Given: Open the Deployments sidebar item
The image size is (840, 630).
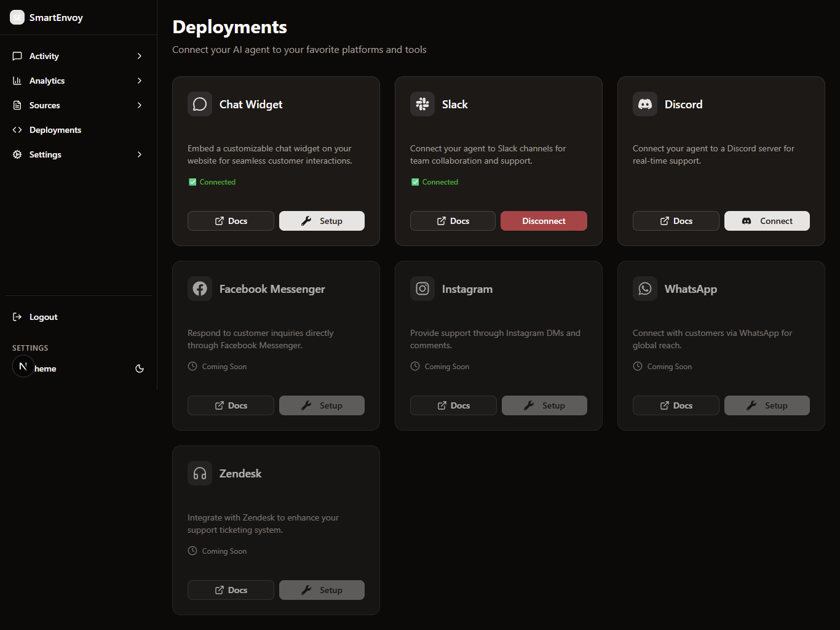Looking at the screenshot, I should (55, 130).
